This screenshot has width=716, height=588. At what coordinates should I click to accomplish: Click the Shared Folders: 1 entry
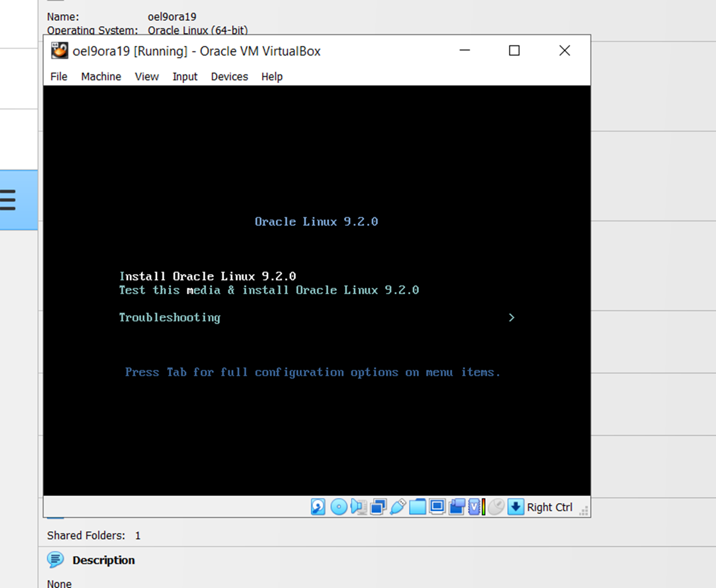click(94, 535)
